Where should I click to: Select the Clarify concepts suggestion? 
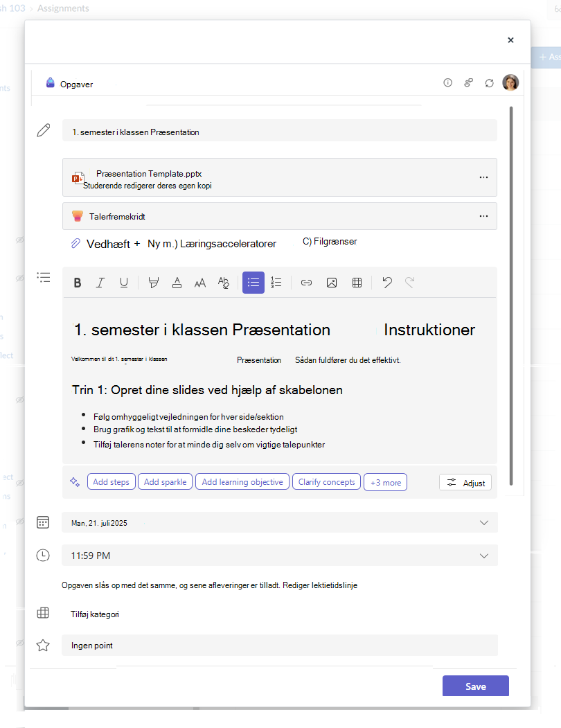326,482
